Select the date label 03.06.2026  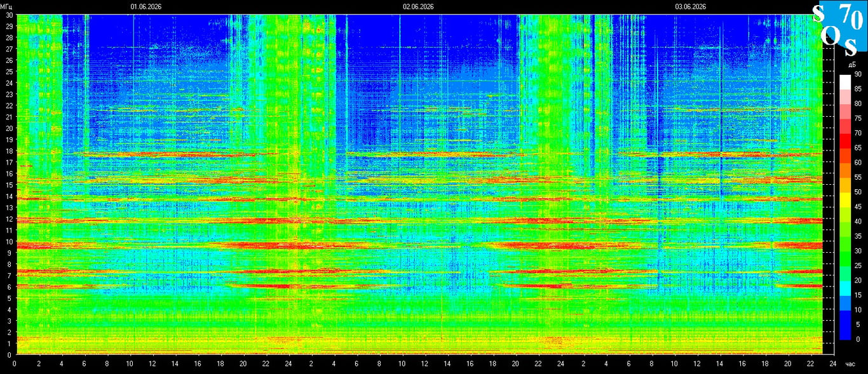coord(691,7)
